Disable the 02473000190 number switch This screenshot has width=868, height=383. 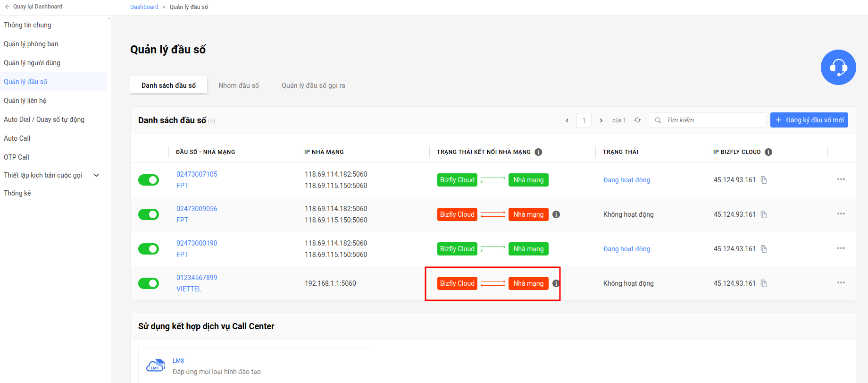coord(149,249)
